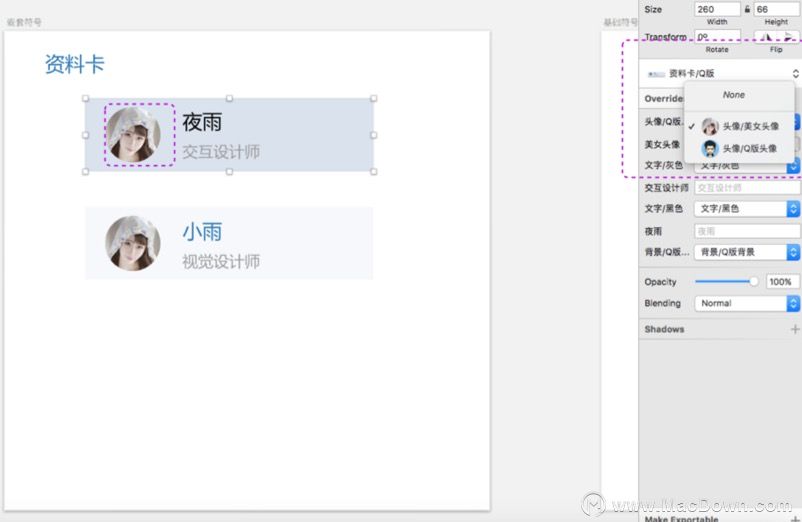The width and height of the screenshot is (802, 522).
Task: Open the 文字/黑色 override dropdown
Action: click(747, 209)
